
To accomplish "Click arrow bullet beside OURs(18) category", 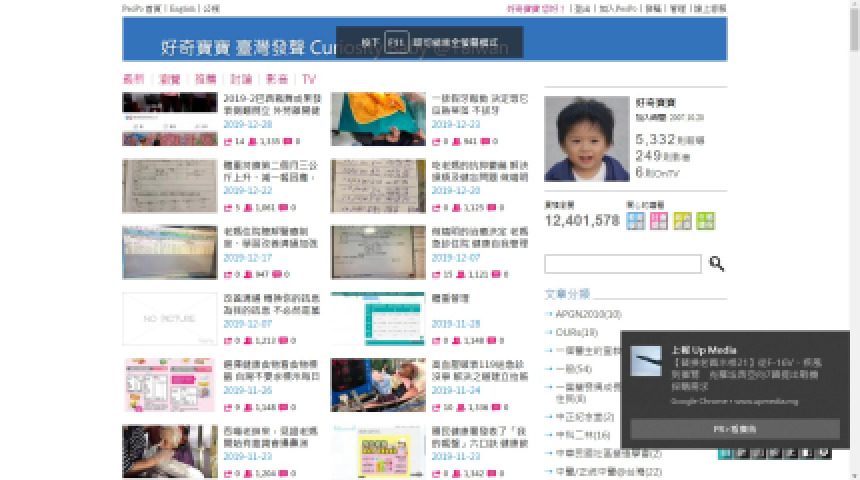I will pos(549,332).
